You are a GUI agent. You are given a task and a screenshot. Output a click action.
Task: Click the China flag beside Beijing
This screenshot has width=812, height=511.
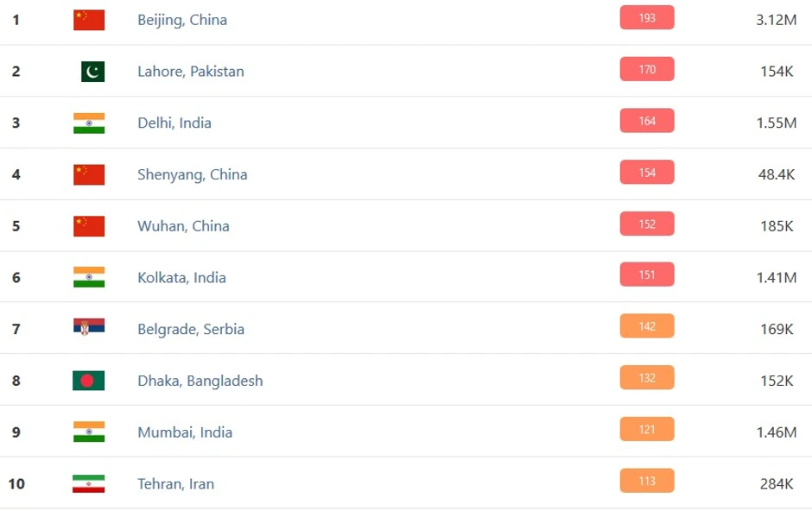[89, 20]
